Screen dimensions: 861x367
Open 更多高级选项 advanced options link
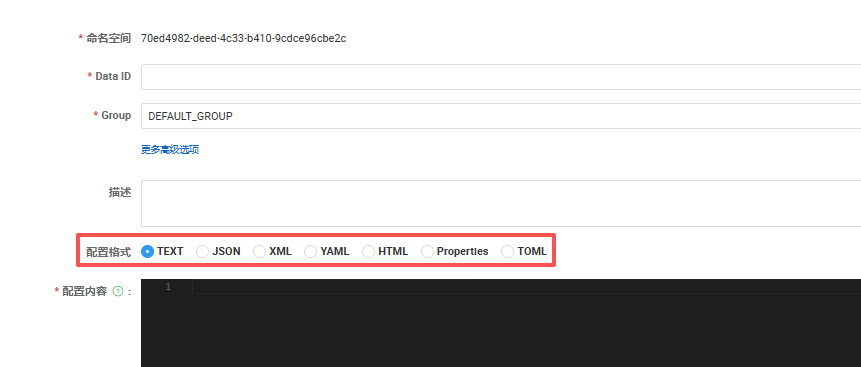(170, 150)
